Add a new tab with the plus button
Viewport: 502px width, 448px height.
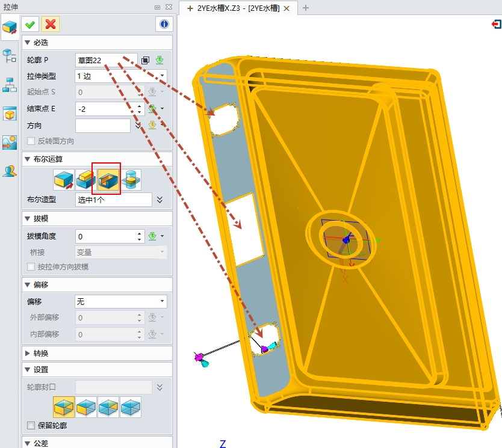click(306, 8)
